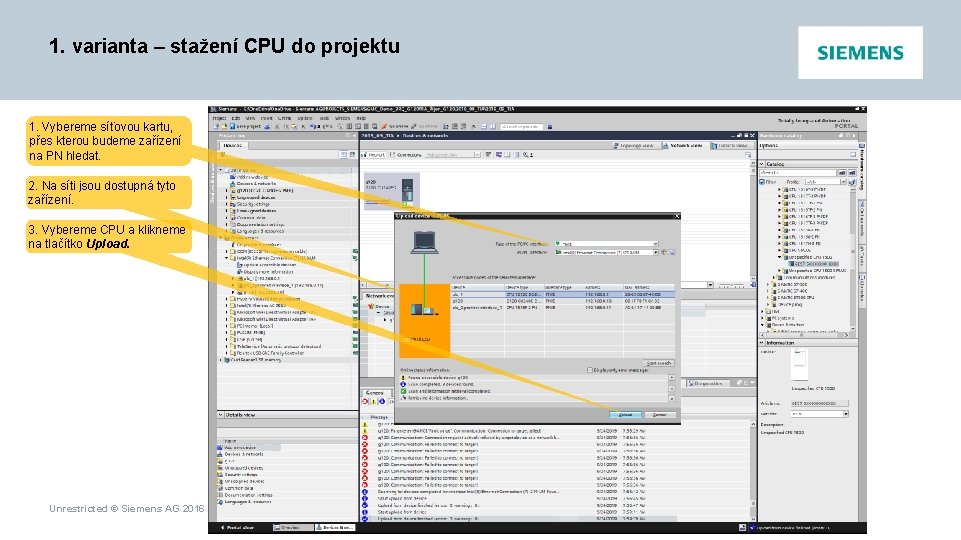Show only warnings in the message filter

(x=373, y=401)
